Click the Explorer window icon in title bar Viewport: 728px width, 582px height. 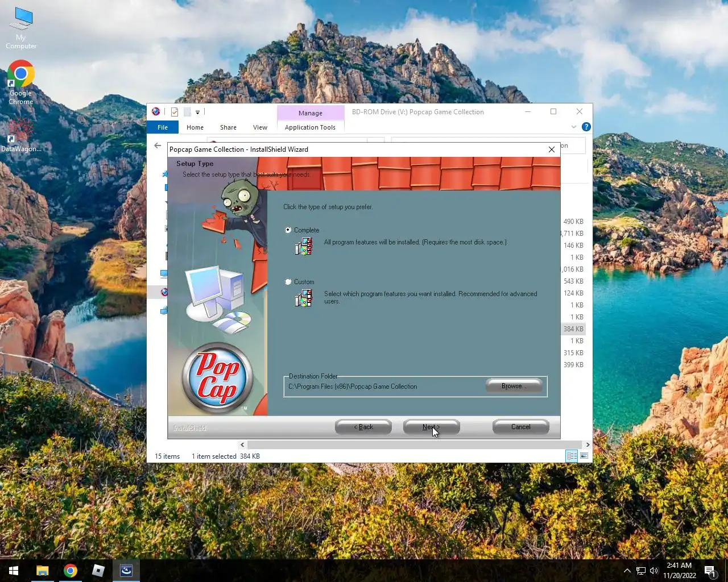(156, 112)
